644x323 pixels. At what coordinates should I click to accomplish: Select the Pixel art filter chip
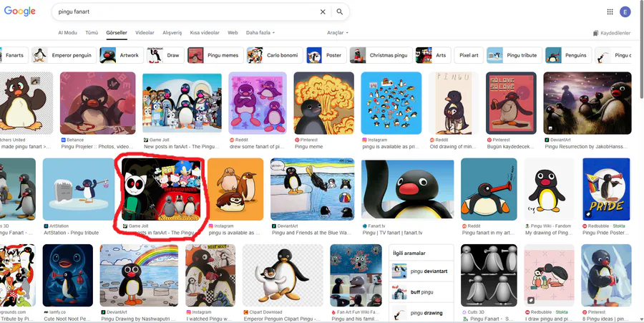click(x=469, y=55)
